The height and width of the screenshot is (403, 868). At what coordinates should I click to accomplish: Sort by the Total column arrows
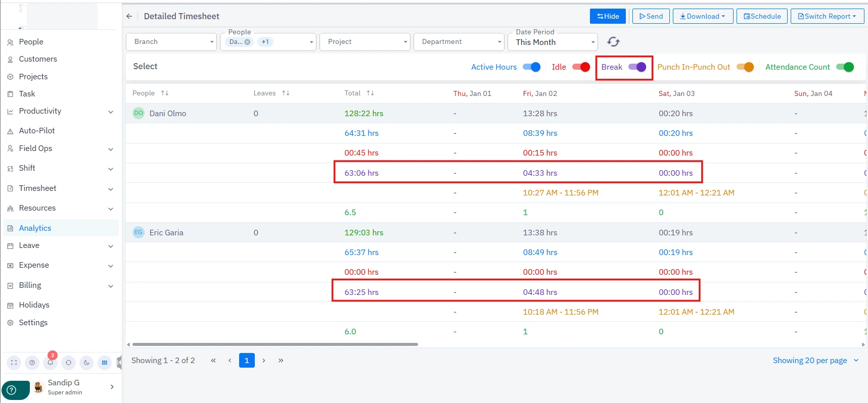pos(371,93)
